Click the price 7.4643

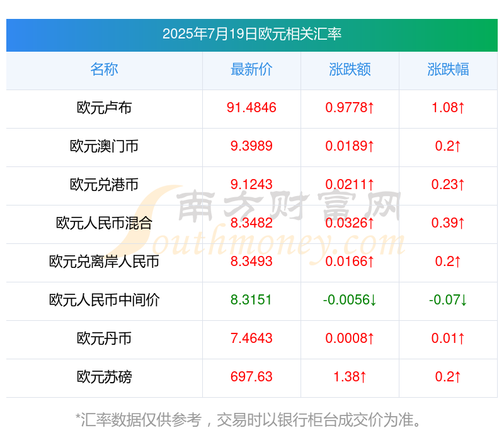point(251,339)
